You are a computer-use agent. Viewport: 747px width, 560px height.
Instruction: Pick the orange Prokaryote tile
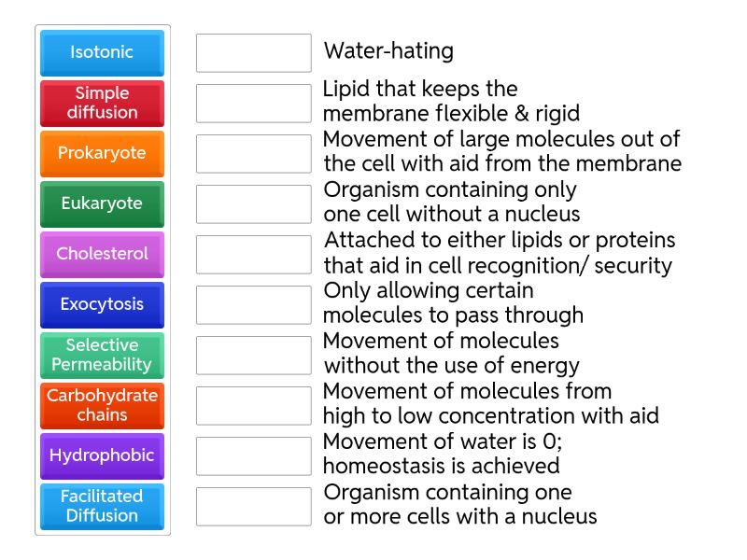point(102,153)
